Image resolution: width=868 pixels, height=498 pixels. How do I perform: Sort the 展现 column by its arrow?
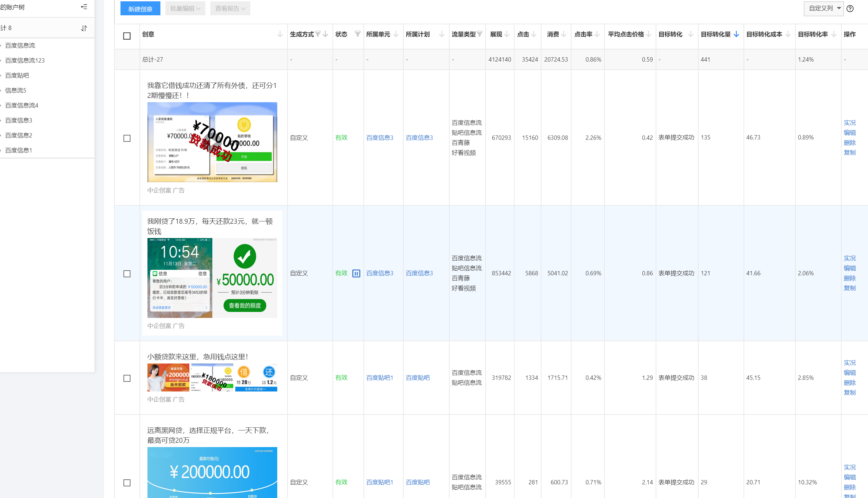tap(507, 34)
